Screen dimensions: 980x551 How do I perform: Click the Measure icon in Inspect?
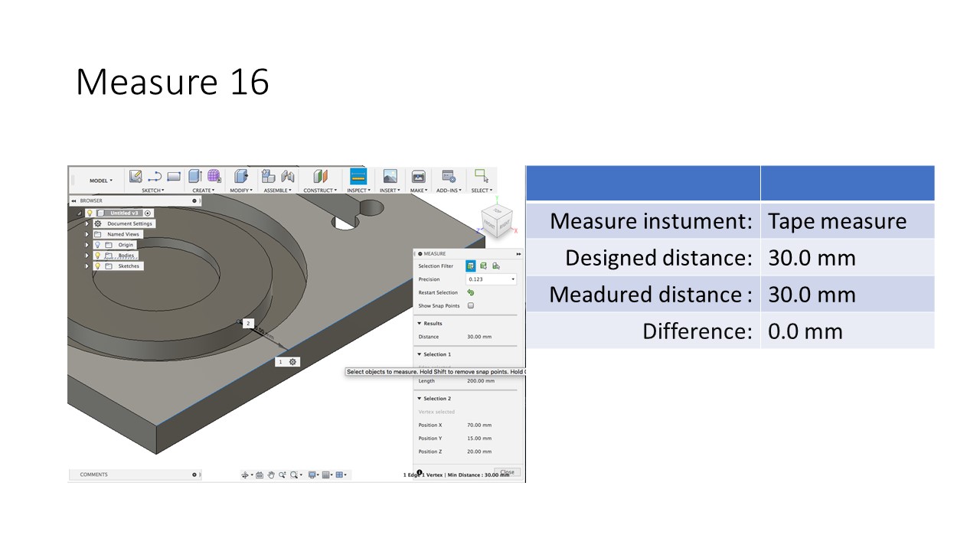pos(358,176)
